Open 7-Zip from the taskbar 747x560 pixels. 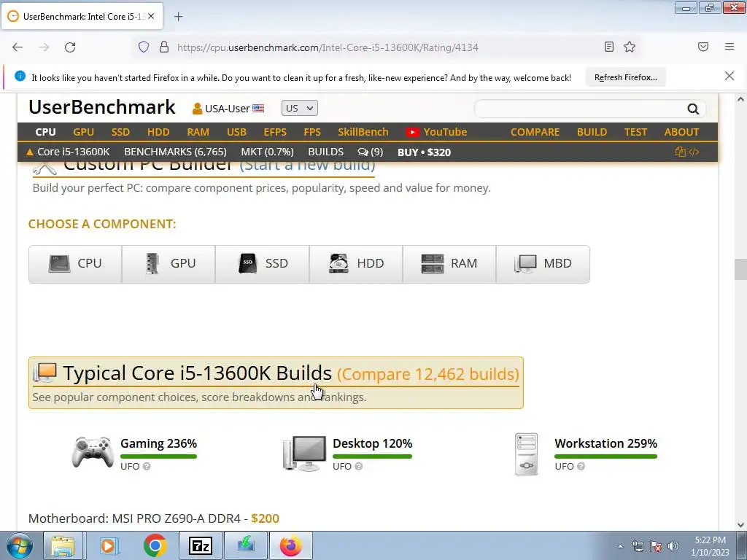point(200,545)
